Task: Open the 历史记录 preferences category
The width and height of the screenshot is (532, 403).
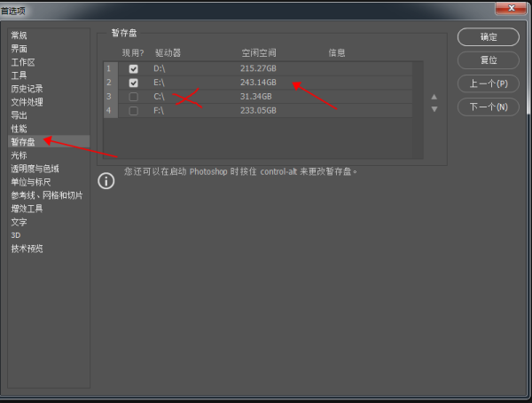Action: point(27,89)
